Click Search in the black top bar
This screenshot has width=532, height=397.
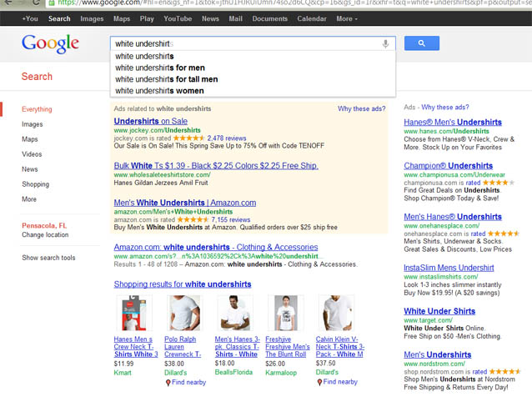click(59, 18)
